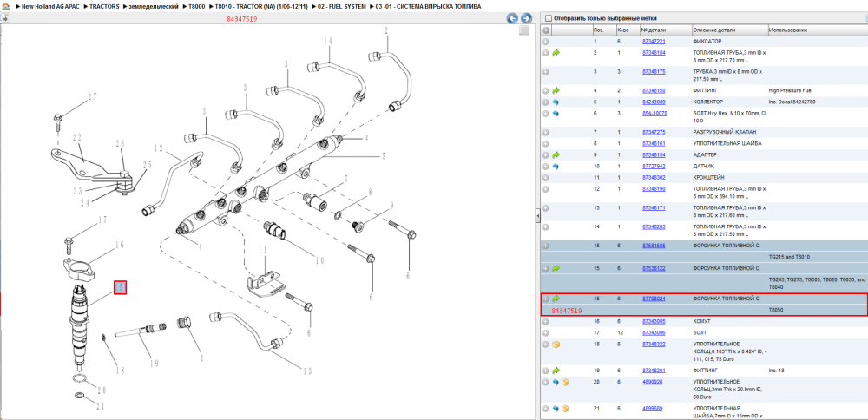
Task: Sort by '№ детали' column header
Action: [666, 30]
